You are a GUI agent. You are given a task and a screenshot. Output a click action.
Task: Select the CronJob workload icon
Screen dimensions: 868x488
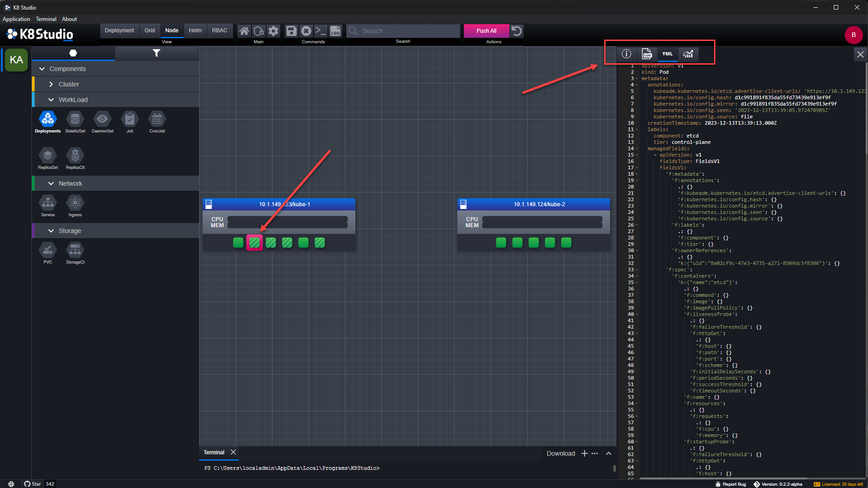[157, 119]
